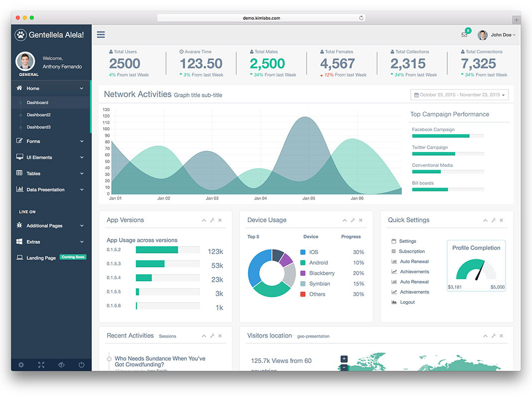Open the date range picker for Network Activities
This screenshot has width=532, height=399.
click(x=459, y=94)
